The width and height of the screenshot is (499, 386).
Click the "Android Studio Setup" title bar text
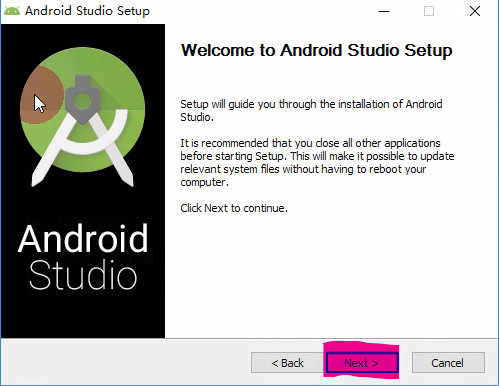click(87, 11)
